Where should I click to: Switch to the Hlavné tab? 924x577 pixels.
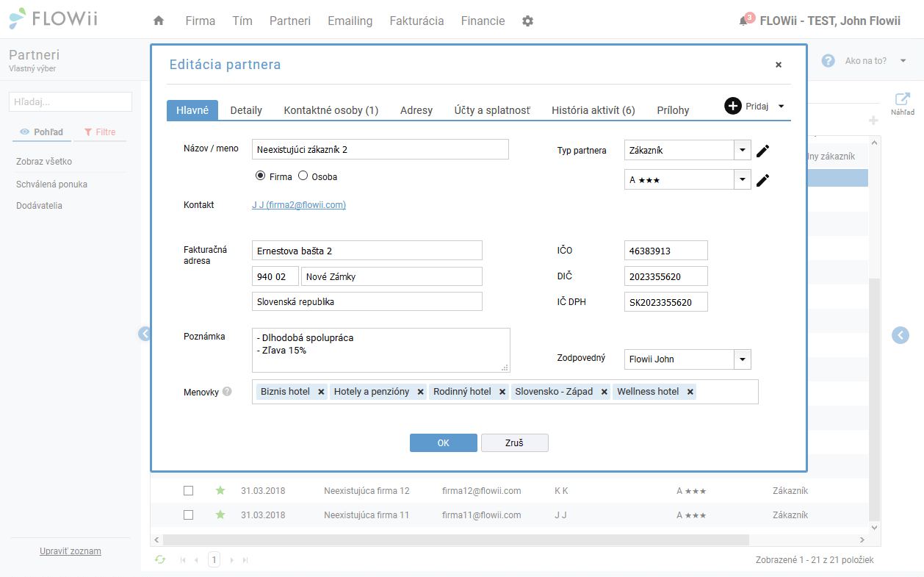point(192,110)
